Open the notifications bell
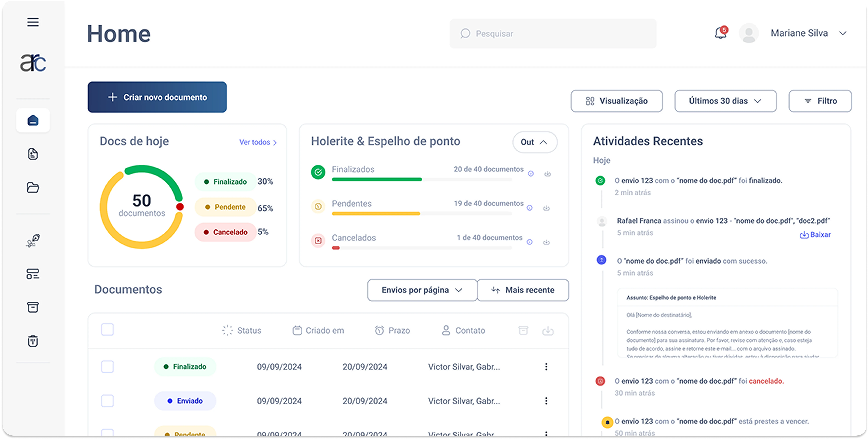Image resolution: width=868 pixels, height=439 pixels. (x=721, y=33)
